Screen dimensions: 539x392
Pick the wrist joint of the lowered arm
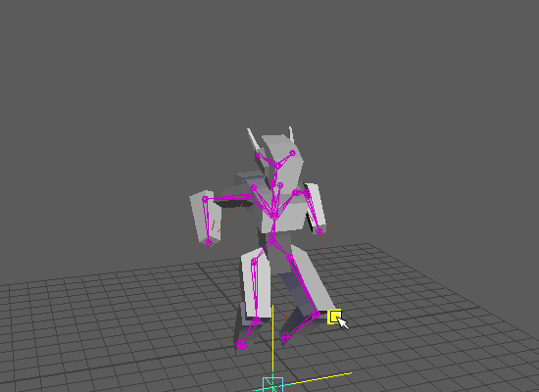pyautogui.click(x=319, y=231)
